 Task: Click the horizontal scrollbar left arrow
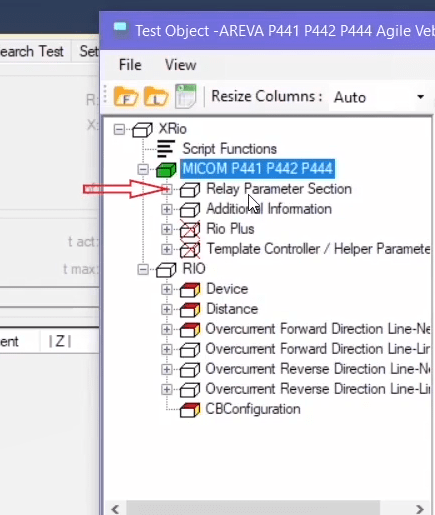[x=115, y=509]
